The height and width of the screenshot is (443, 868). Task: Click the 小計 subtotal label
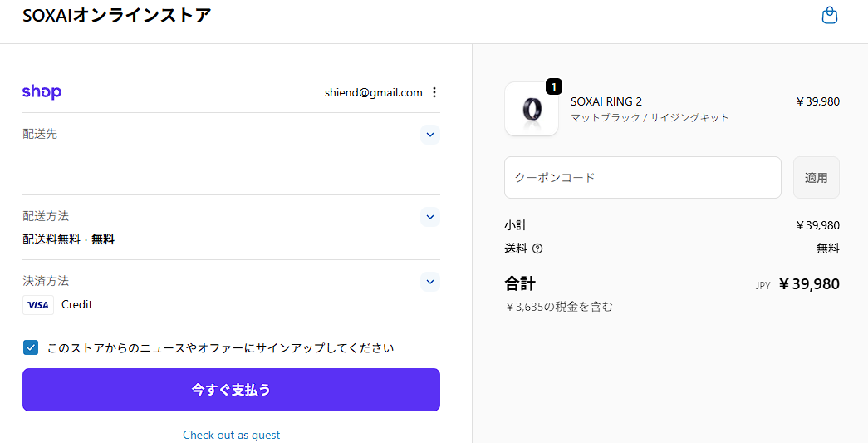tap(516, 225)
